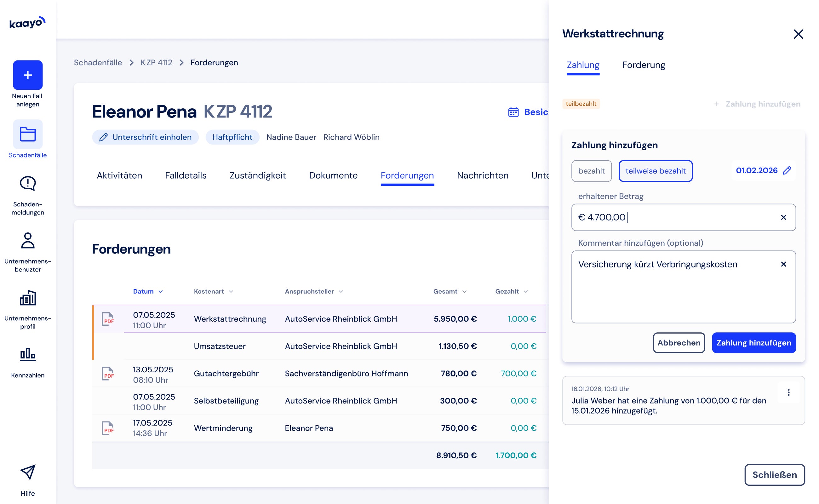Open Hilfe paper plane icon
Viewport: 819px width, 504px height.
pyautogui.click(x=28, y=472)
